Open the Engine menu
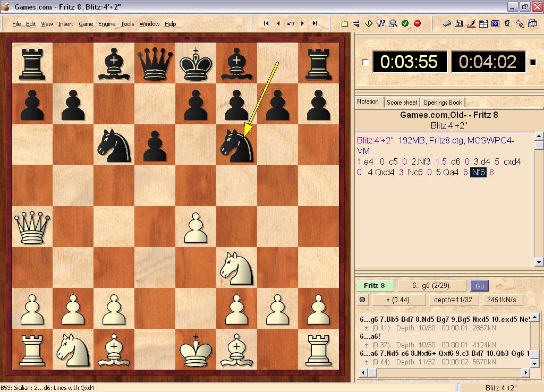The height and width of the screenshot is (392, 544). point(106,24)
